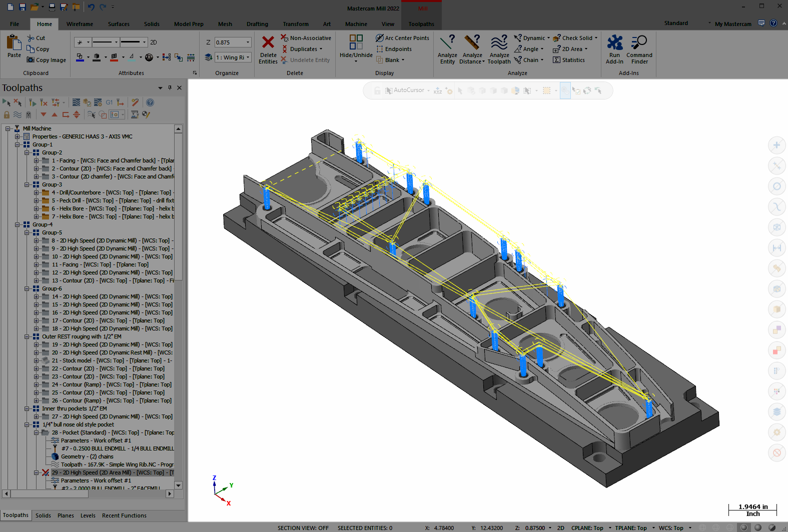Open Hide/Unhide display tool

click(x=356, y=48)
